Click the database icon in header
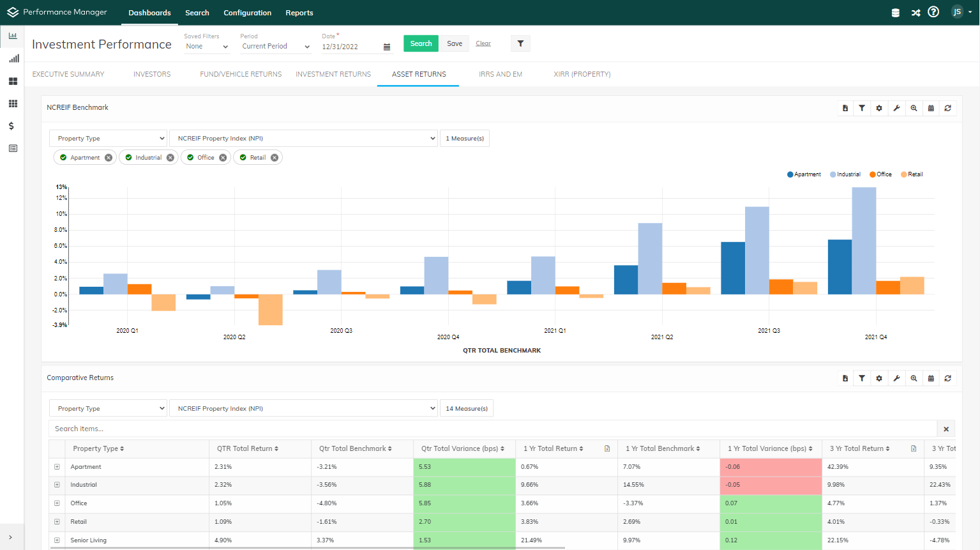 point(896,13)
